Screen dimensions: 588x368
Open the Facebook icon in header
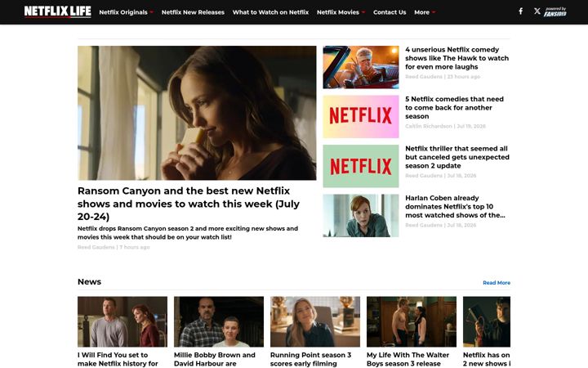520,11
